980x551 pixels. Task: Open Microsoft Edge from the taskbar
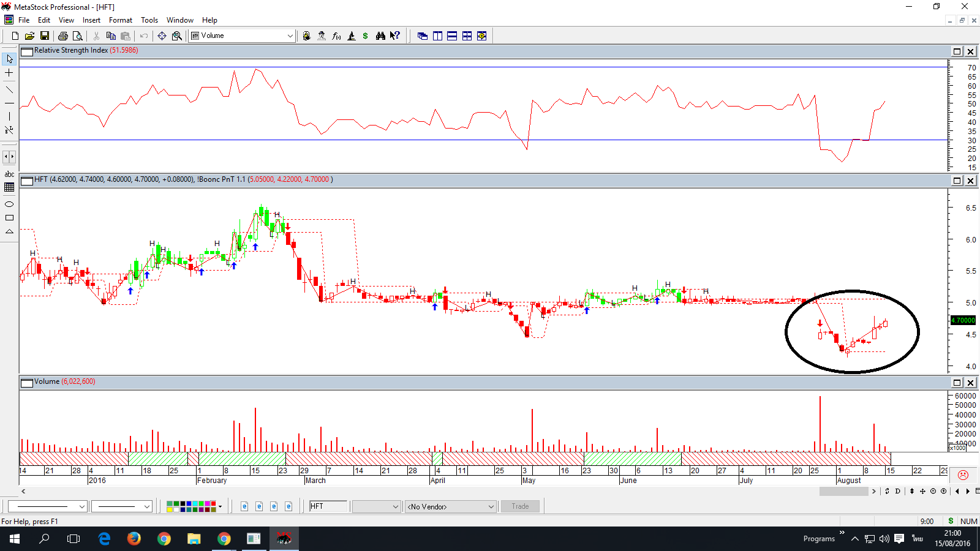click(104, 539)
